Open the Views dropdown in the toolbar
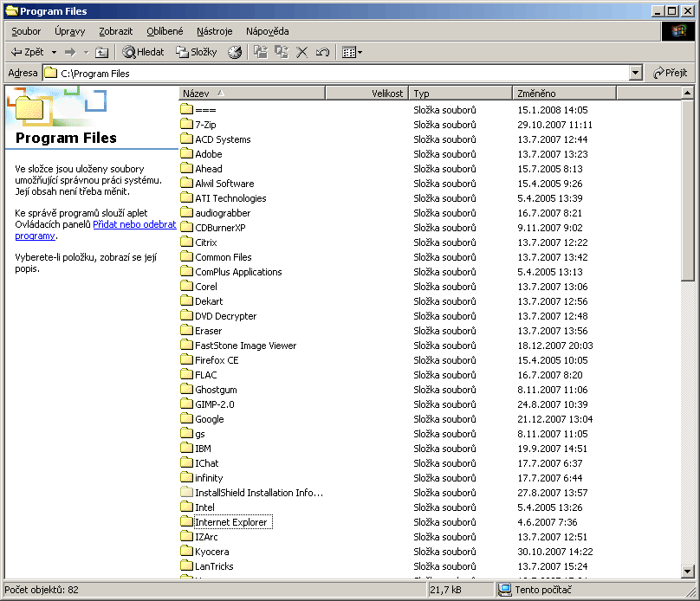This screenshot has height=601, width=700. coord(352,52)
